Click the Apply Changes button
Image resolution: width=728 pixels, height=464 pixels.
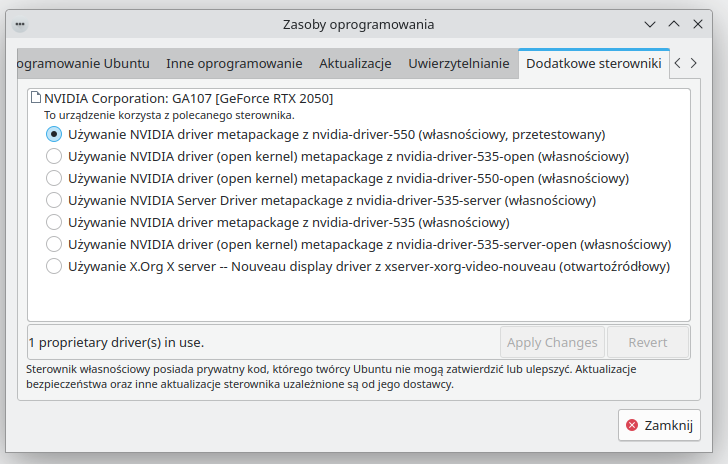coord(552,342)
